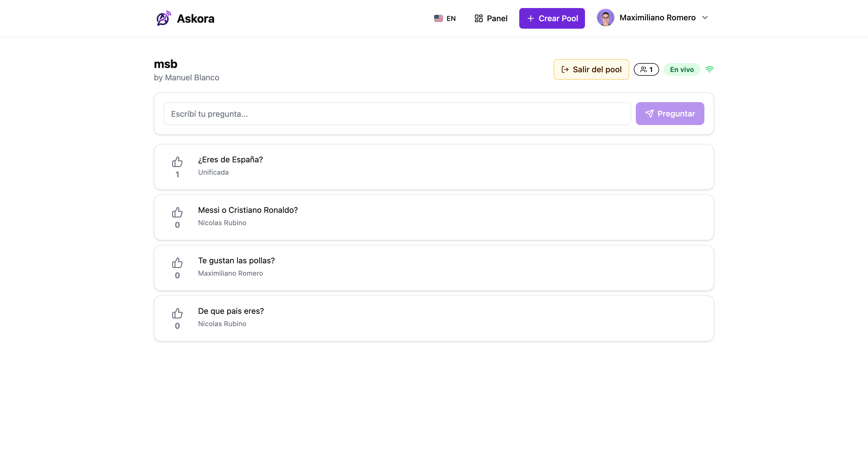Switch language using the EN flag button
This screenshot has height=475, width=868.
coord(445,19)
